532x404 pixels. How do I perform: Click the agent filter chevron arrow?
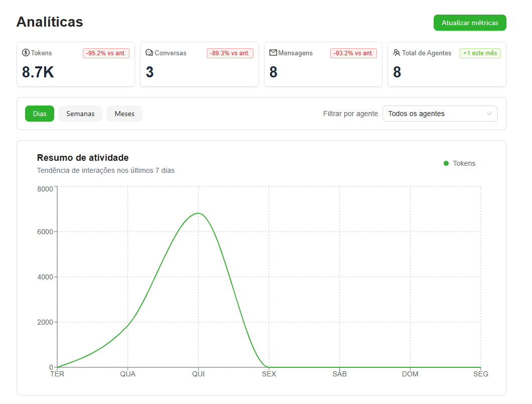pyautogui.click(x=489, y=114)
